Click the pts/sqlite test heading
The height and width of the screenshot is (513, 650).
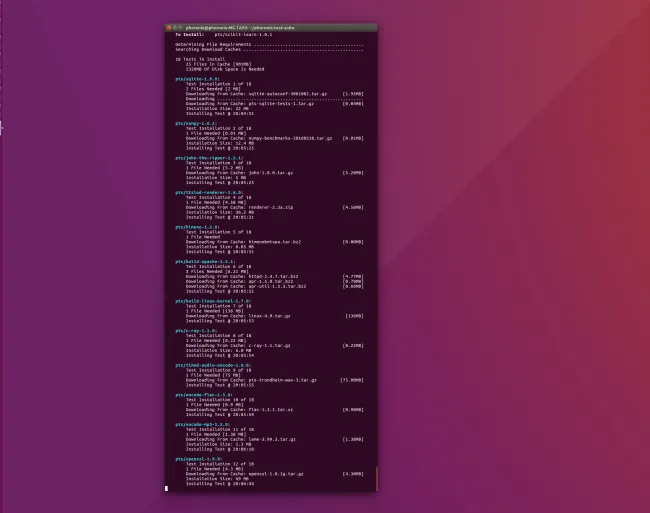click(197, 79)
